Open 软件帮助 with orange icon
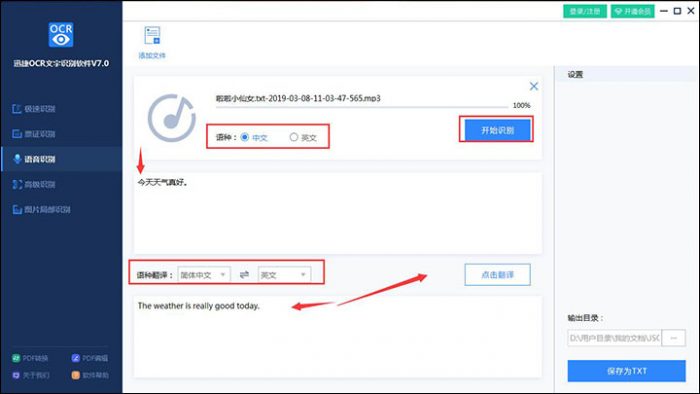Screen dimensions: 700x394 (90, 375)
